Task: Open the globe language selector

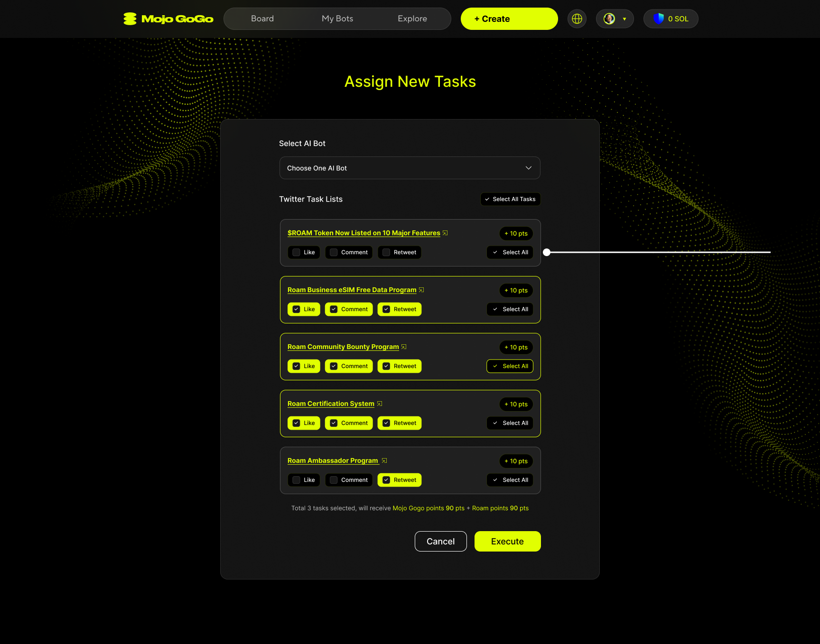Action: (577, 19)
